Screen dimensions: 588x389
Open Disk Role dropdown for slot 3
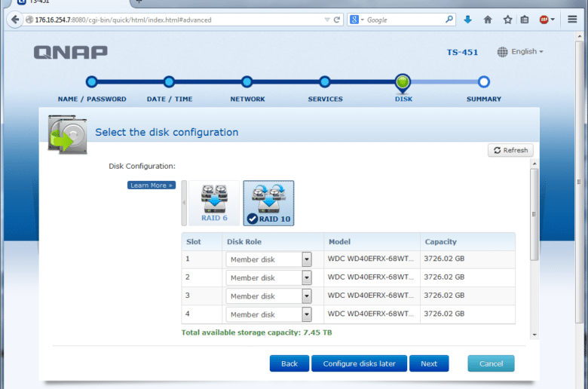pyautogui.click(x=268, y=296)
